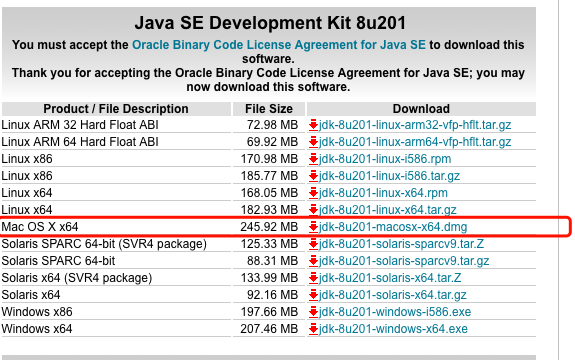575x360 pixels.
Task: Select the '245.92 MB' file size
Action: coord(269,227)
